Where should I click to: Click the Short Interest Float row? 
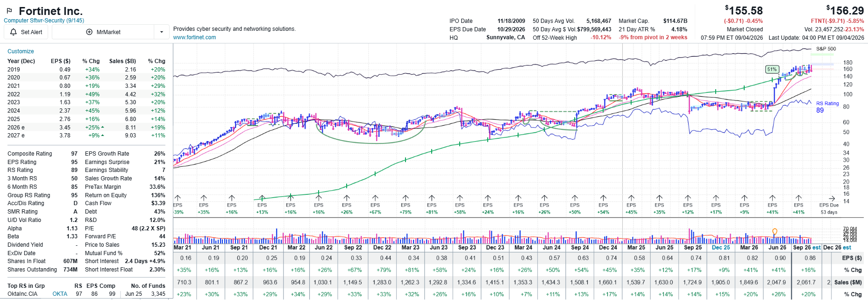click(x=125, y=270)
